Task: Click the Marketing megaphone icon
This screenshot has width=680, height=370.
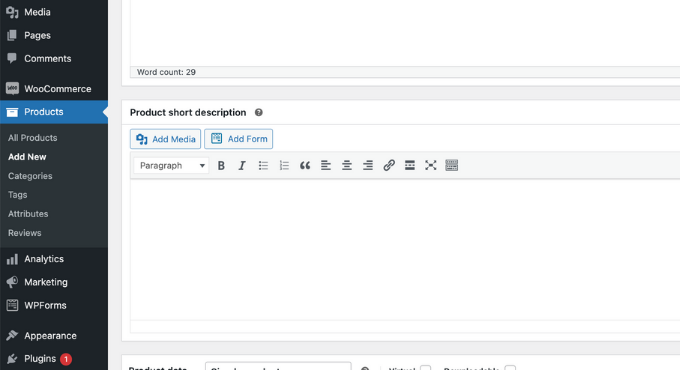Action: pyautogui.click(x=12, y=282)
